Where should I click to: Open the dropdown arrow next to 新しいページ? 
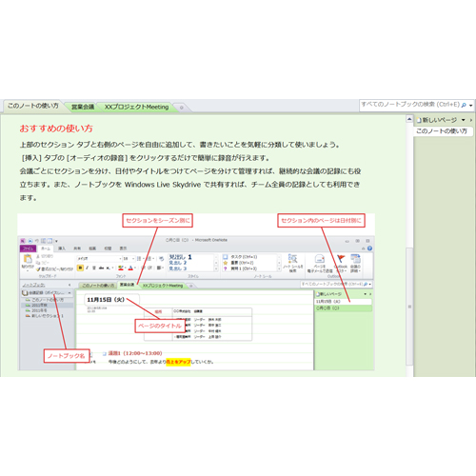click(x=464, y=120)
